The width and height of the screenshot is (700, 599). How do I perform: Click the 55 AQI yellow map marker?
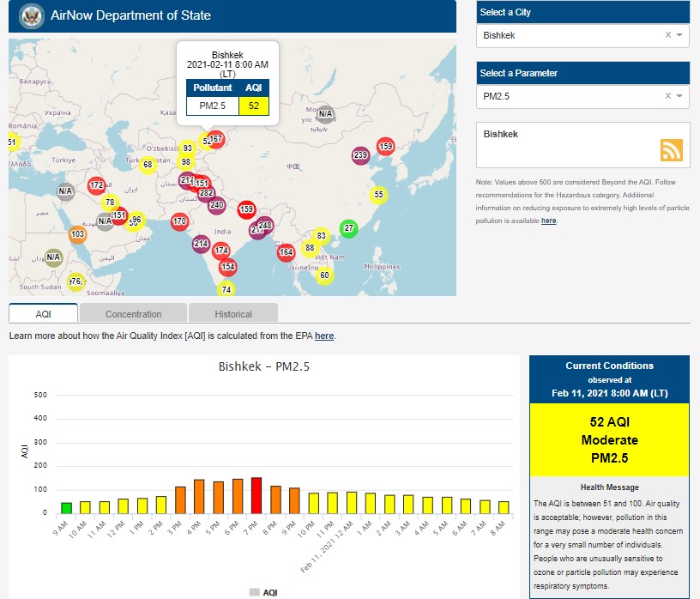click(378, 195)
